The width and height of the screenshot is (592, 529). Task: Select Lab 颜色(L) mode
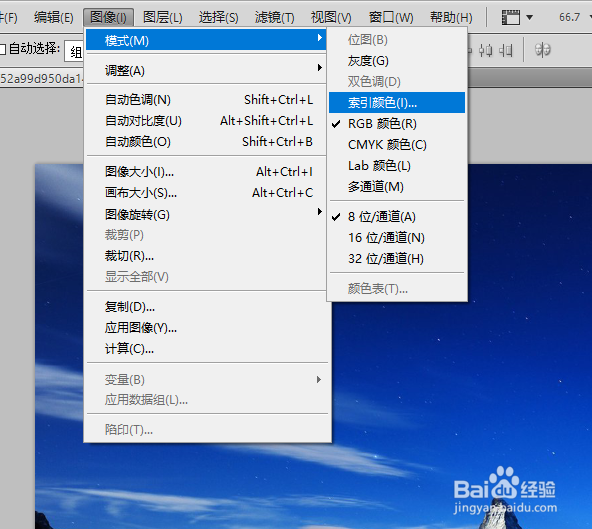pos(397,166)
